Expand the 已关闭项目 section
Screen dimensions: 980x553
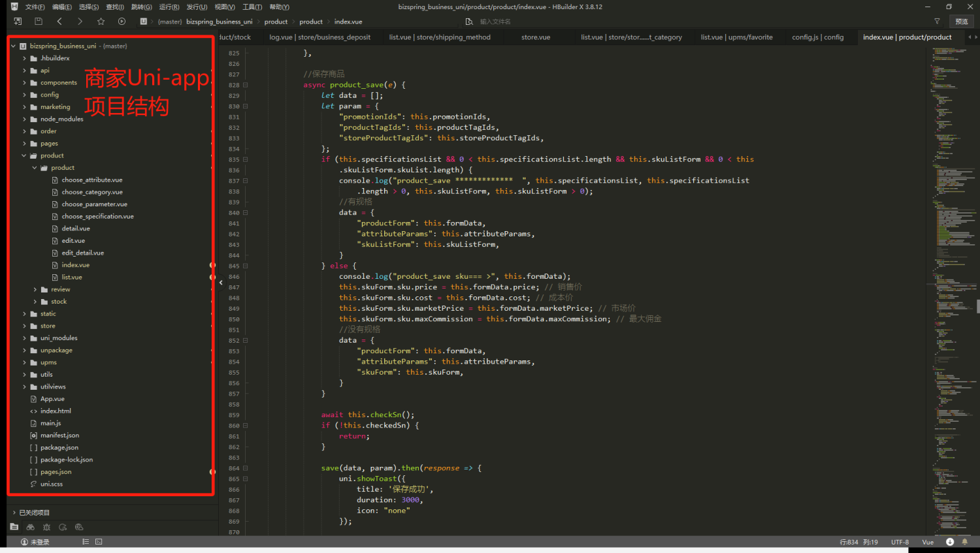click(14, 513)
